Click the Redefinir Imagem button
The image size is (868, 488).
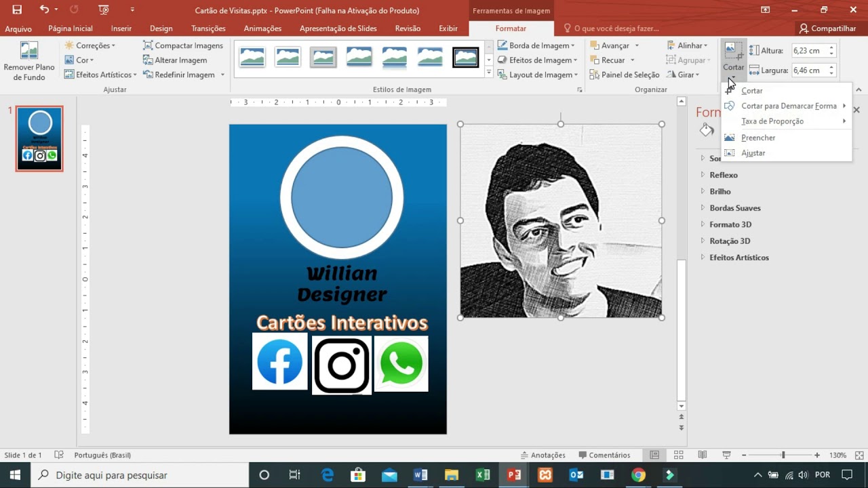(x=179, y=75)
